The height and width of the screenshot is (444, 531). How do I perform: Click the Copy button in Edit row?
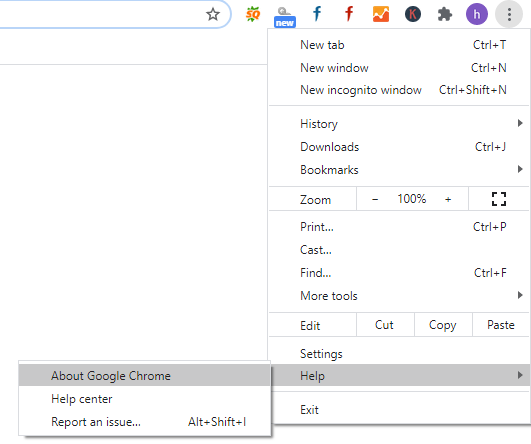click(443, 325)
